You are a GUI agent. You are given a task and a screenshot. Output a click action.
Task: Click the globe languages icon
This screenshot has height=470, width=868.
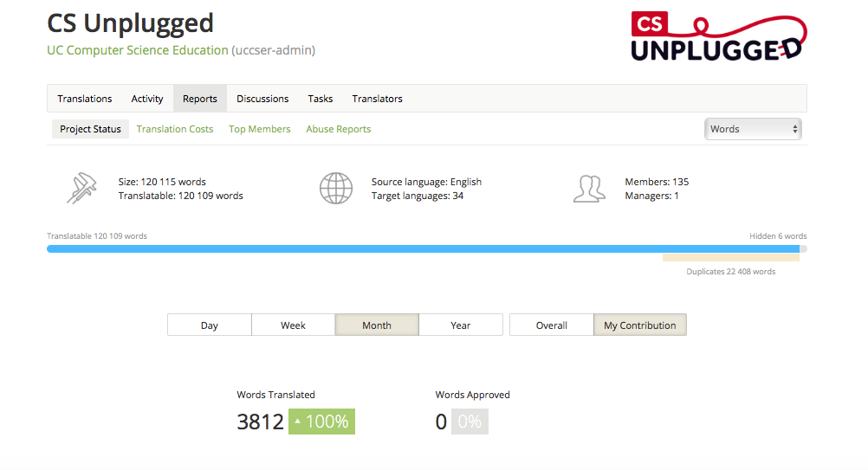(x=336, y=189)
